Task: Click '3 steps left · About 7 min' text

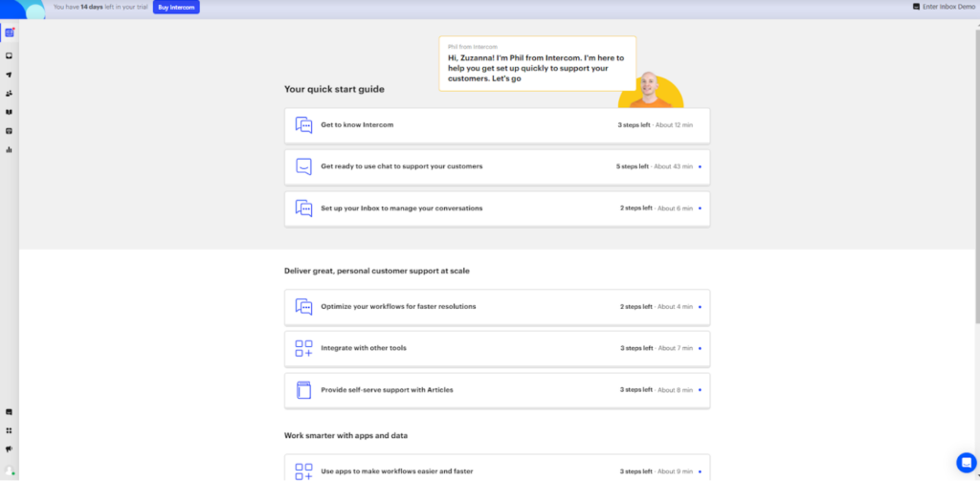Action: tap(657, 349)
